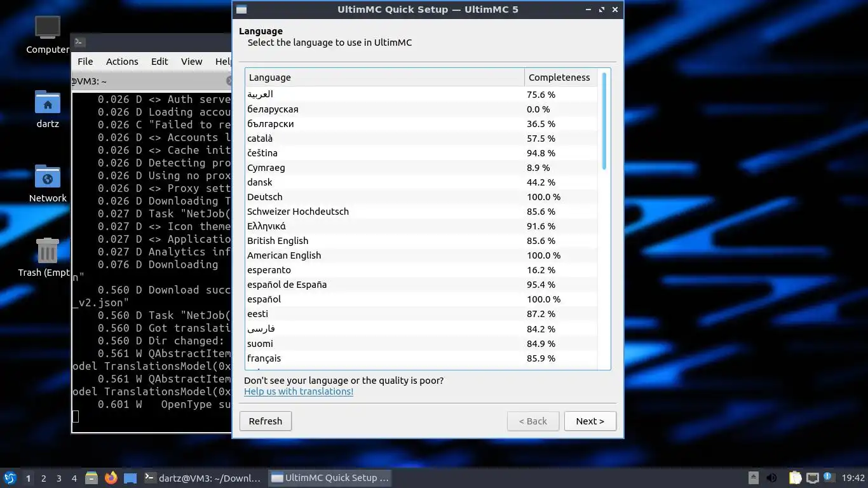
Task: Open the dartz home folder icon
Action: pyautogui.click(x=48, y=109)
